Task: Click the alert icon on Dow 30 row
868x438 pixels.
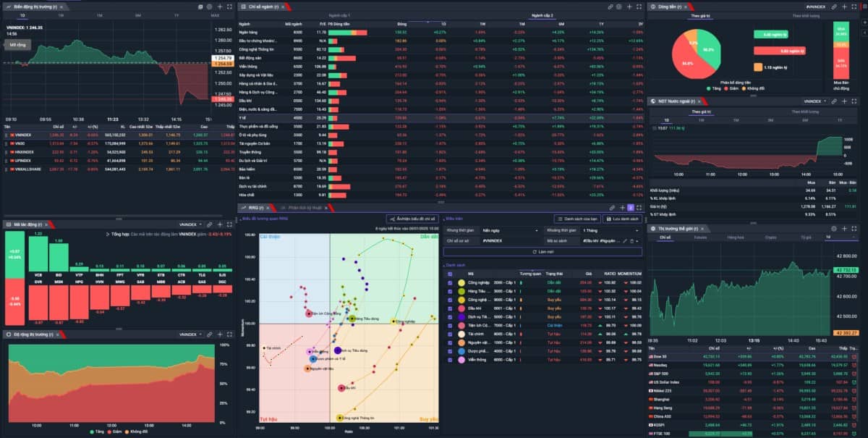Action: point(854,356)
